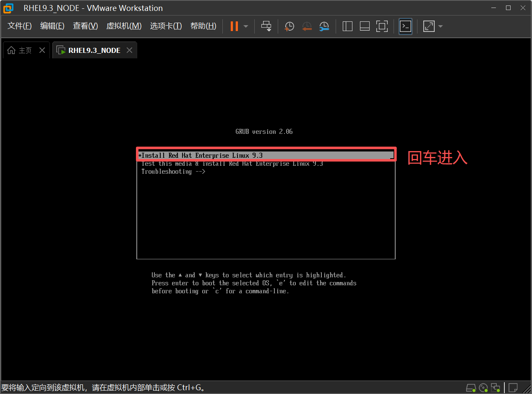This screenshot has height=394, width=532.
Task: Toggle the library sidebar panel icon
Action: pyautogui.click(x=347, y=26)
